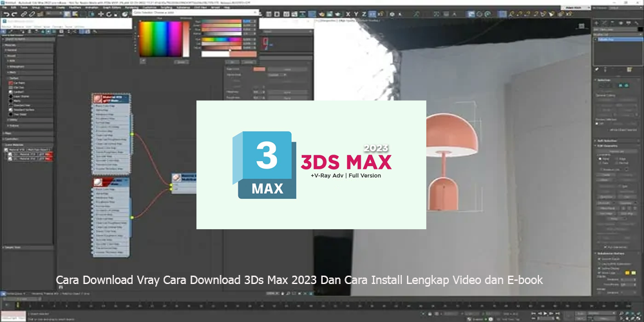Open the Utilities tab in command panel
Image resolution: width=644 pixels, height=322 pixels.
click(637, 23)
